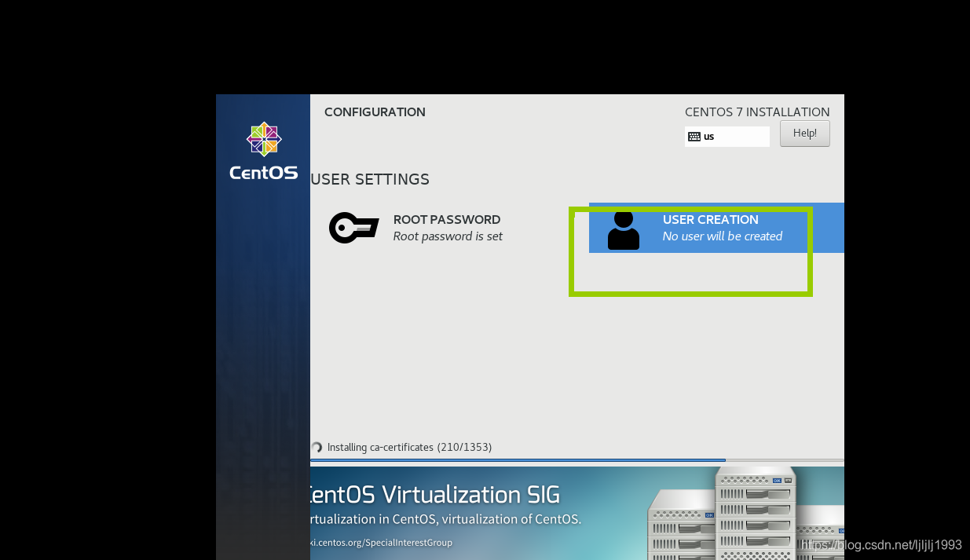Click the CONFIGURATION heading

(x=375, y=112)
